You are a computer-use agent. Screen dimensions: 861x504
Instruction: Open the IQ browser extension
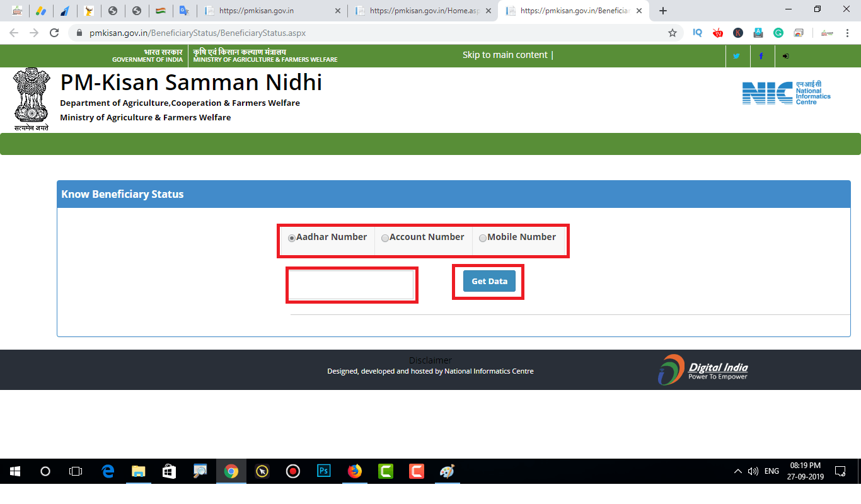[x=697, y=33]
